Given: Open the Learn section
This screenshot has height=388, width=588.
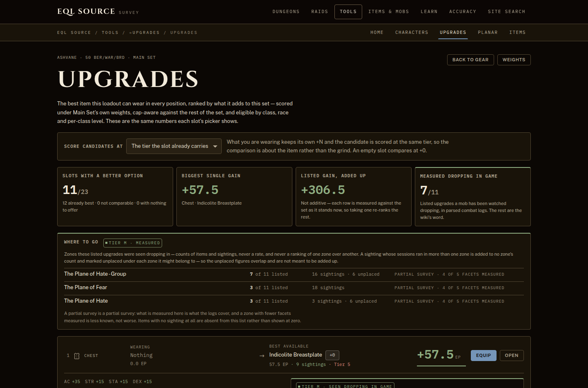Looking at the screenshot, I should click(x=429, y=12).
